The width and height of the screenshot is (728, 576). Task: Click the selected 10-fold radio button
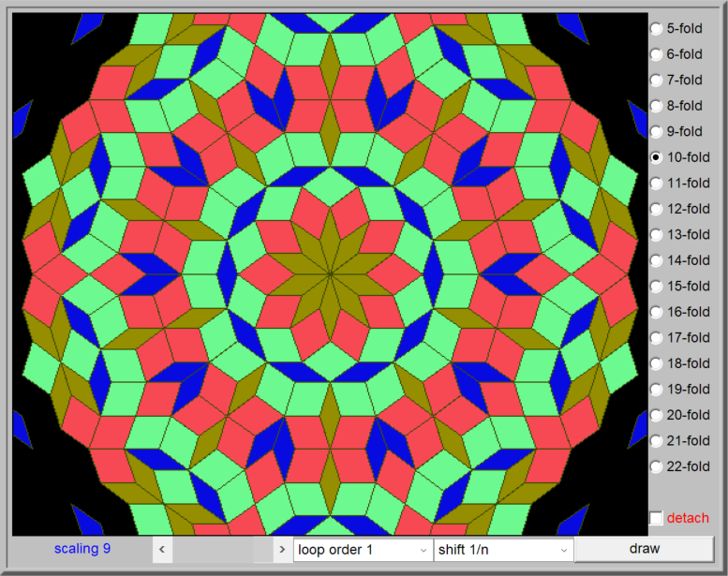(x=656, y=157)
